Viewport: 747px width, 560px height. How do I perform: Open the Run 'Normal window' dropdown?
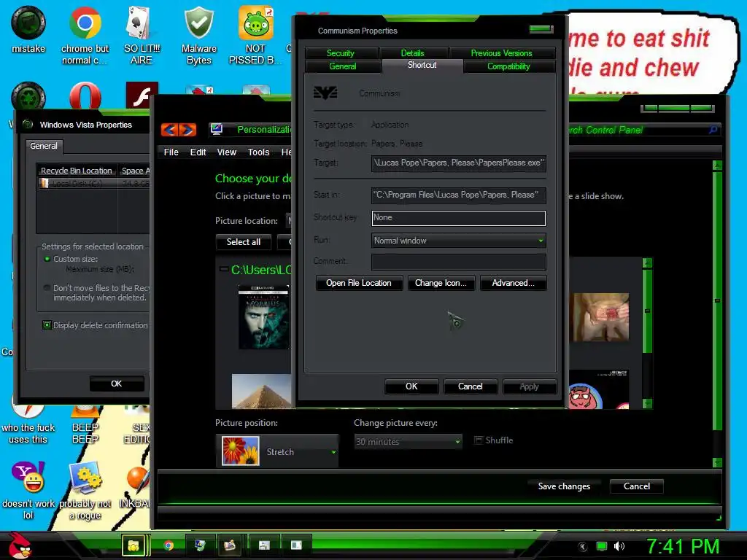click(458, 241)
